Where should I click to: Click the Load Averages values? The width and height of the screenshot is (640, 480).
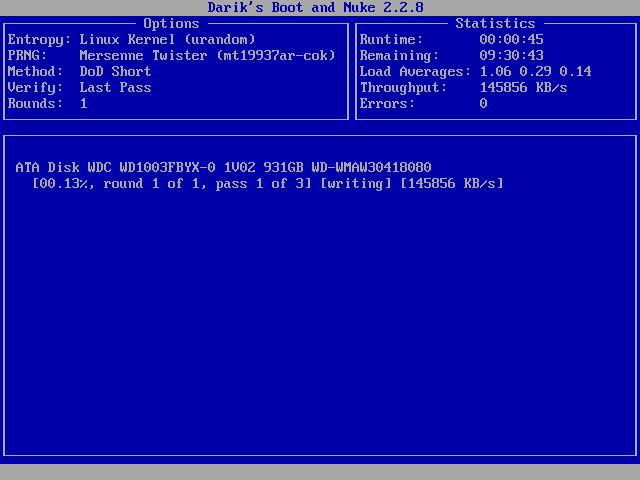point(535,71)
